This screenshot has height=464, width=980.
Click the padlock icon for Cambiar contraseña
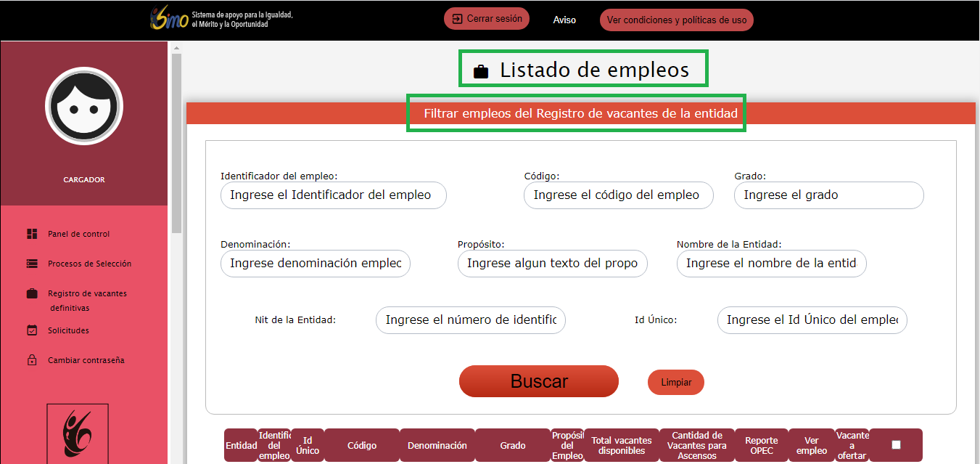pyautogui.click(x=32, y=360)
